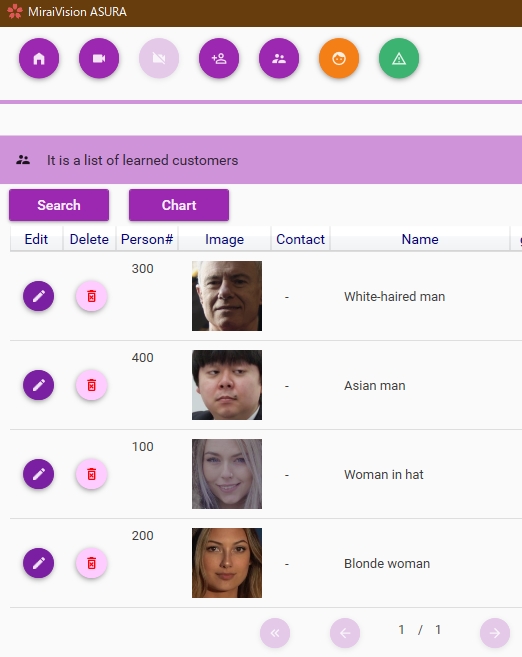Viewport: 522px width, 657px height.
Task: Go to the first page arrow
Action: click(x=275, y=633)
